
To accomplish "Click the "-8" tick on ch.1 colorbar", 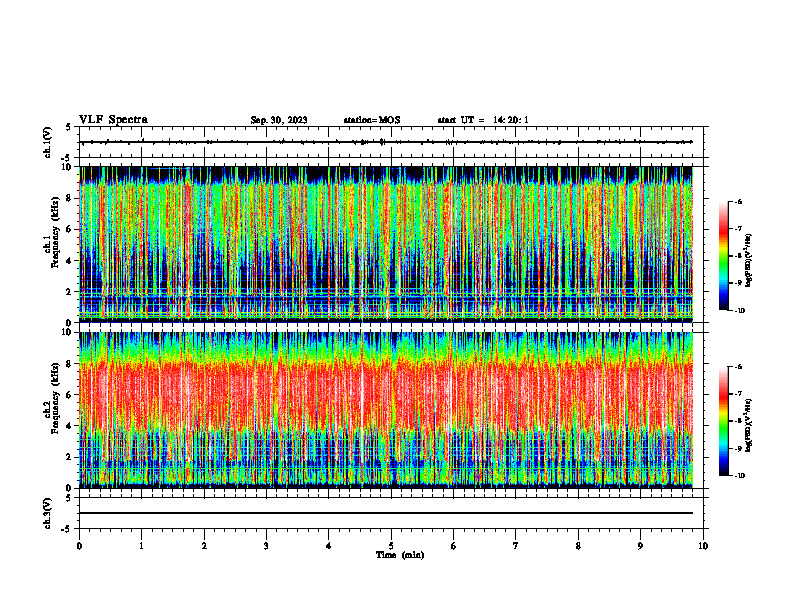I will 738,256.
